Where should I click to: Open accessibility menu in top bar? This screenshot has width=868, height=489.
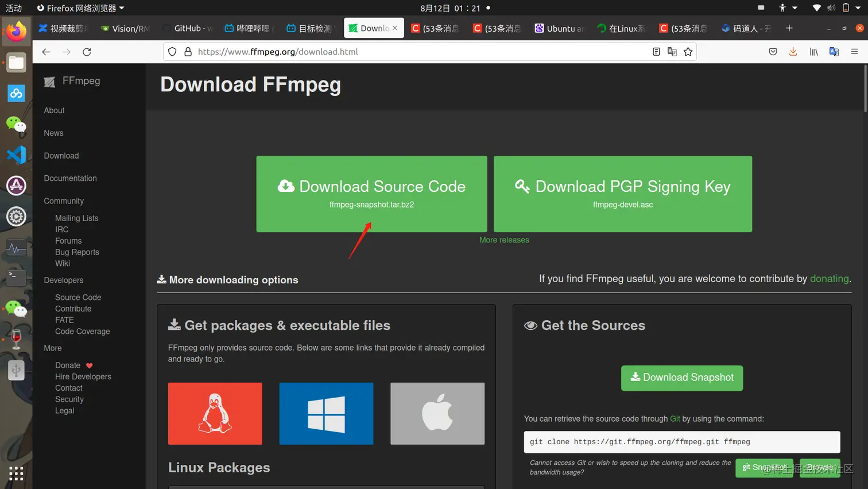787,8
